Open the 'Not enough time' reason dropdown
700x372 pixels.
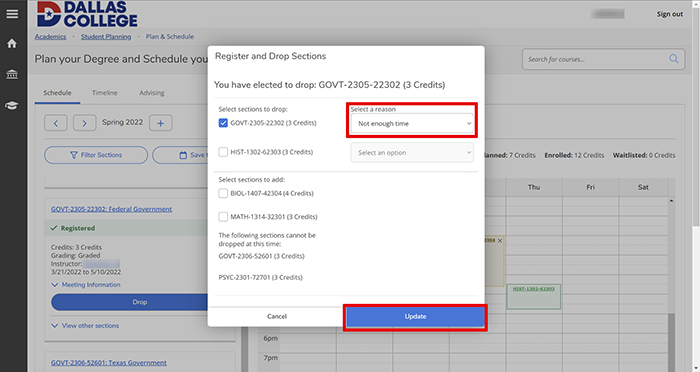(x=412, y=124)
